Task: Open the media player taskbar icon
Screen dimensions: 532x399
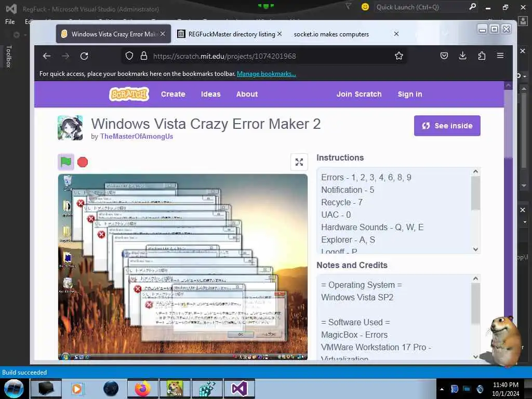Action: tap(77, 389)
